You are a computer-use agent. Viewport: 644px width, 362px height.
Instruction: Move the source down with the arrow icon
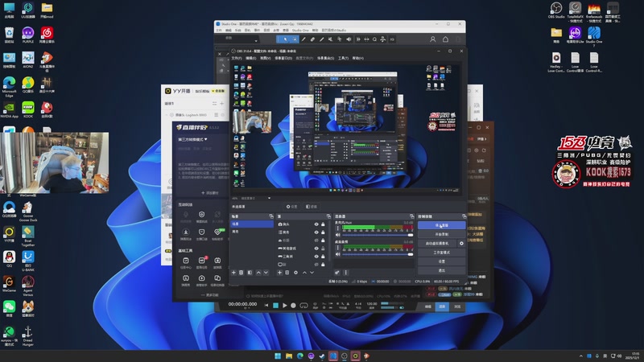point(312,273)
